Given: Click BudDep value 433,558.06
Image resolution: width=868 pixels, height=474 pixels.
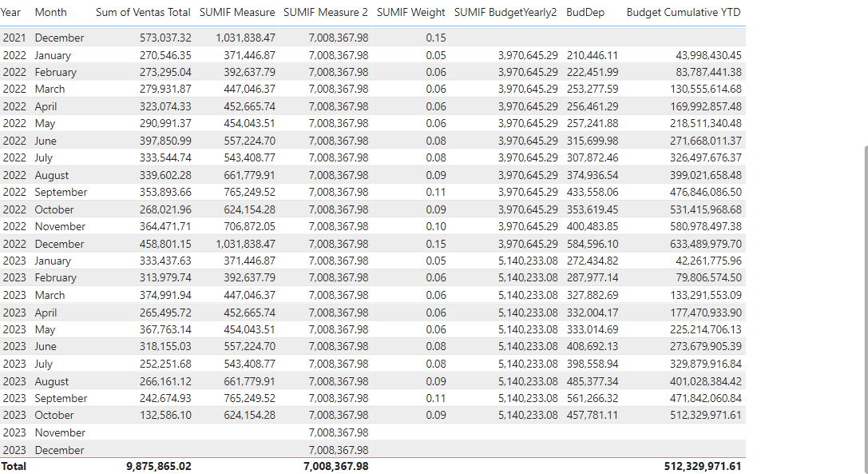Looking at the screenshot, I should pyautogui.click(x=593, y=192).
